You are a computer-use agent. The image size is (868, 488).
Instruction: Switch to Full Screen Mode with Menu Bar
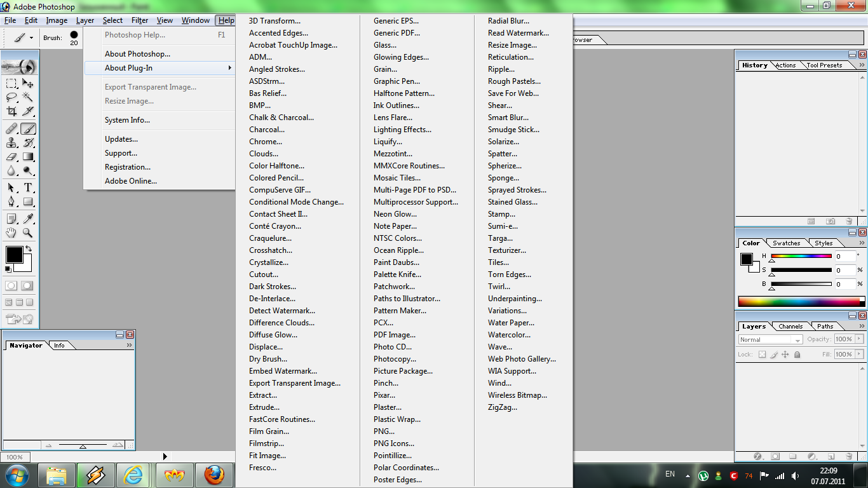[x=19, y=302]
